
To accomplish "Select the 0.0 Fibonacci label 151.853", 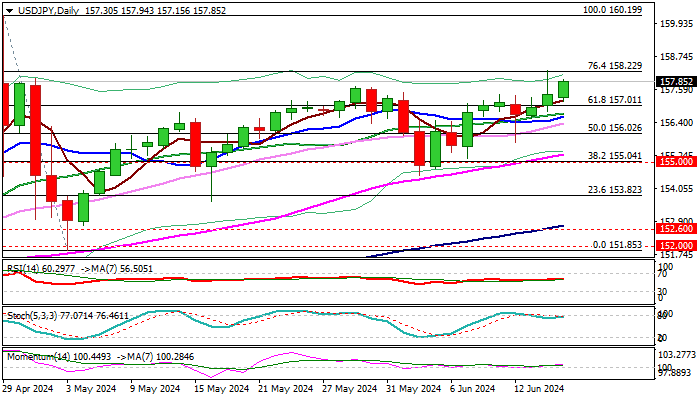I will (617, 244).
